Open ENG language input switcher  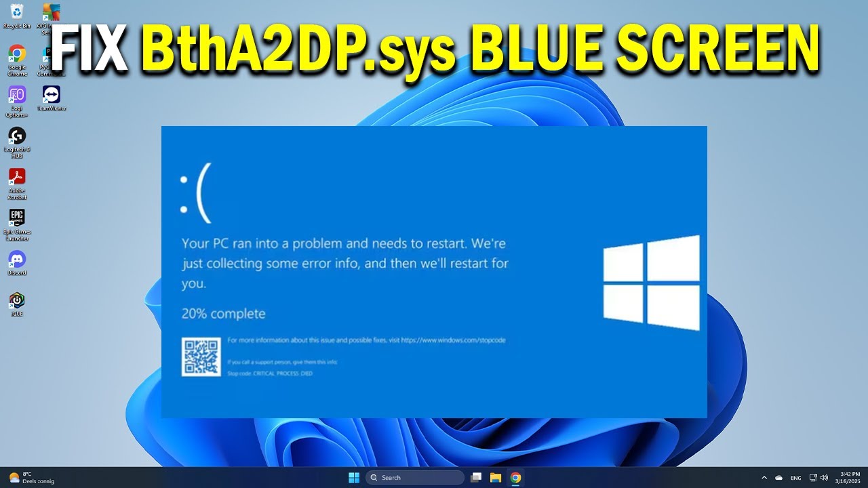pos(796,478)
